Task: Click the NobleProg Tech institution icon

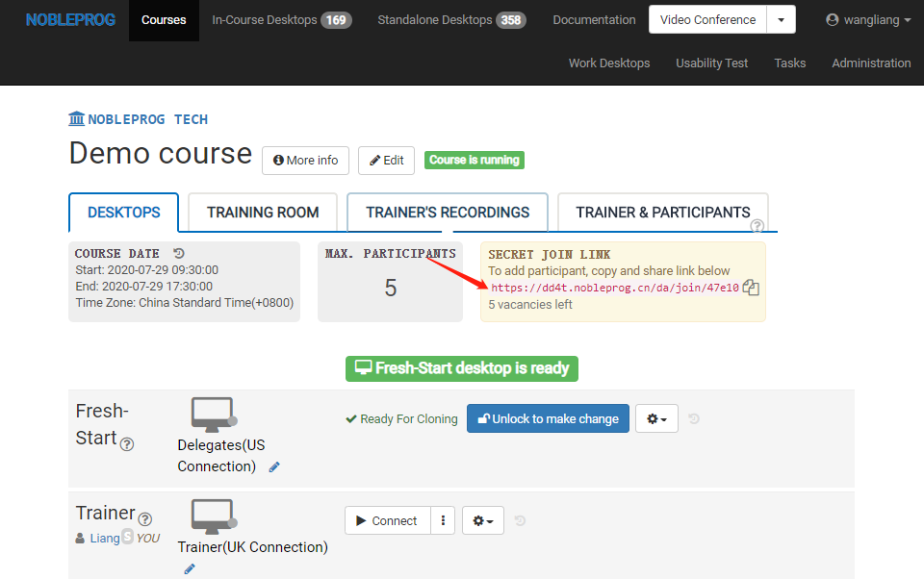Action: coord(77,118)
